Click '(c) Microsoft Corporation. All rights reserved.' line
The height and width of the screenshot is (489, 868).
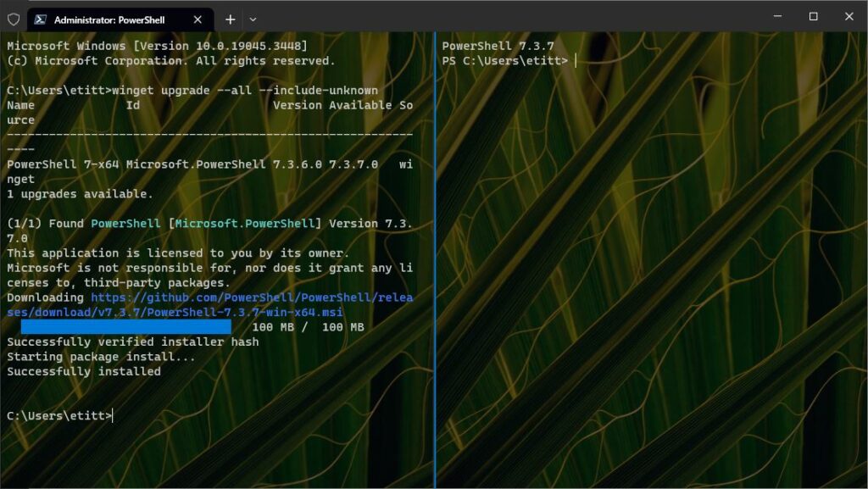pyautogui.click(x=171, y=61)
